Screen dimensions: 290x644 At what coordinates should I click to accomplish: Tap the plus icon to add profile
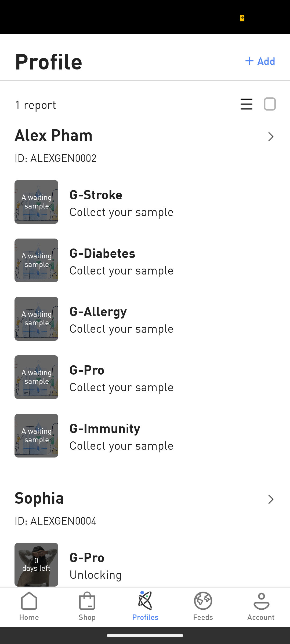(249, 61)
